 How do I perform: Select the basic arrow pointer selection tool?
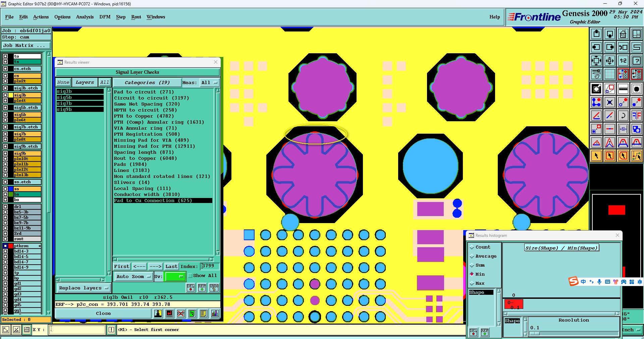click(596, 156)
